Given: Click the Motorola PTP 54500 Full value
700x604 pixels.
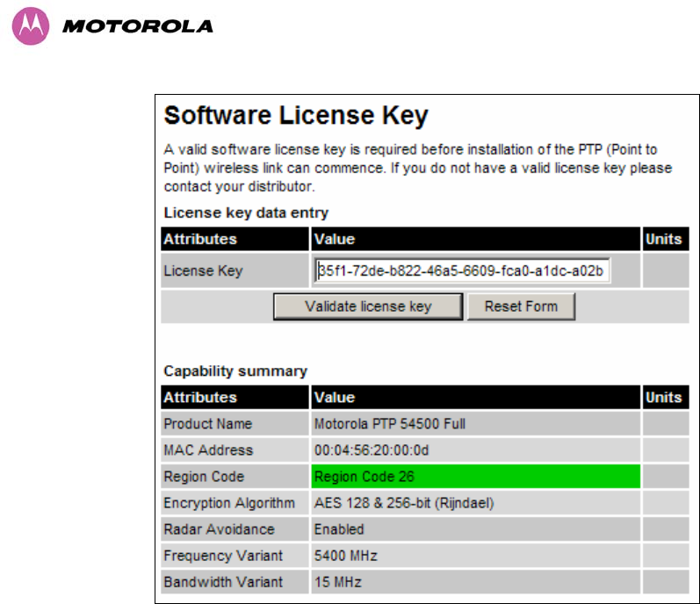Looking at the screenshot, I should coord(390,424).
